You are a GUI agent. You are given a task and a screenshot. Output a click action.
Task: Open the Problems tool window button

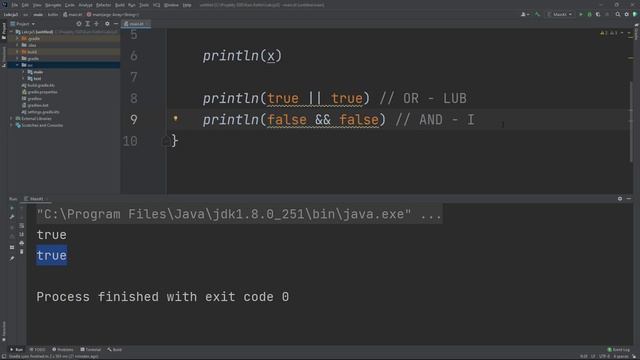[63, 350]
